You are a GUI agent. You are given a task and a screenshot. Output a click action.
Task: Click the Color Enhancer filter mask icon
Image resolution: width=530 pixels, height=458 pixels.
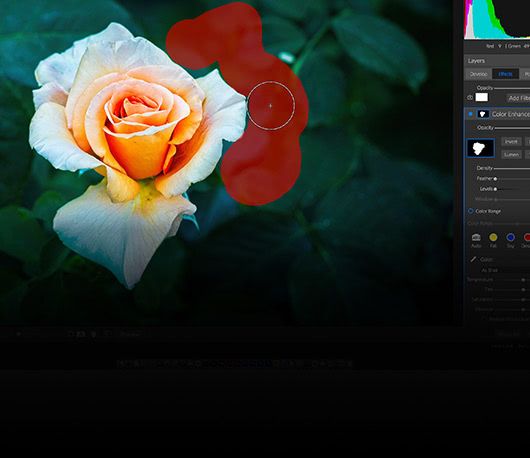click(x=482, y=114)
